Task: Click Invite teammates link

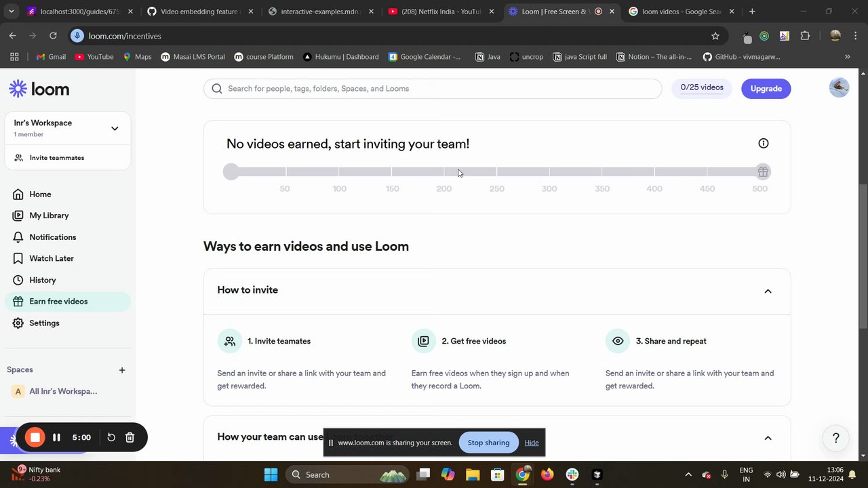Action: click(x=57, y=158)
